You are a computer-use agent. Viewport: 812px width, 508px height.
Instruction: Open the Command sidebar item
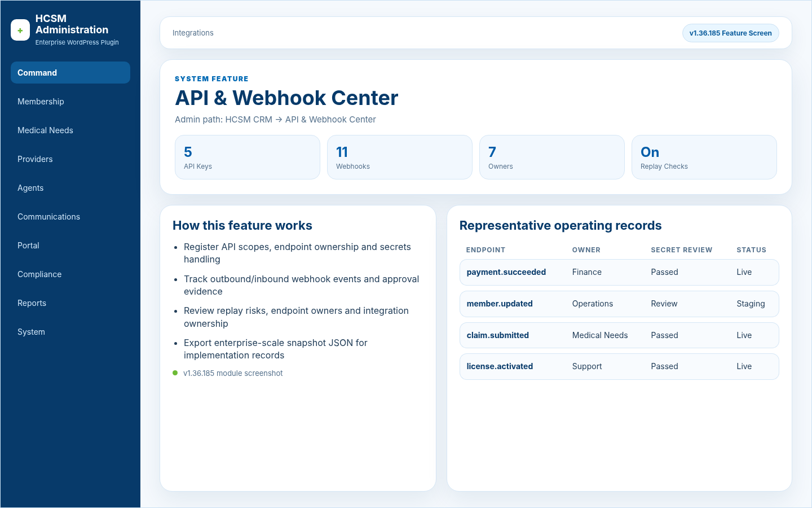70,73
